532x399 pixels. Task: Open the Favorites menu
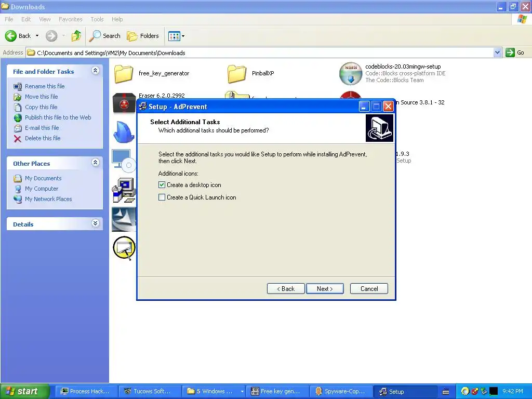click(71, 19)
